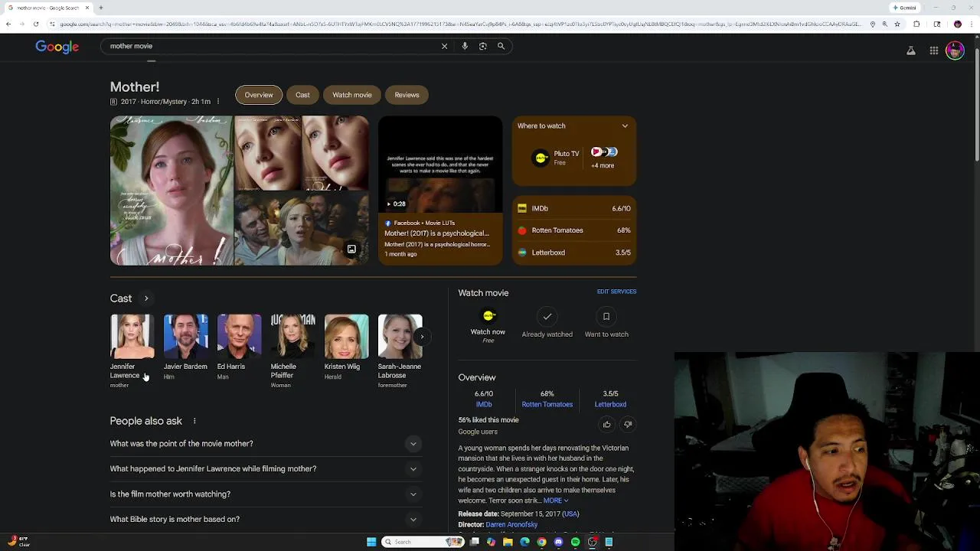The width and height of the screenshot is (980, 551).
Task: Open Chrome extensions puzzle icon
Action: pos(916,24)
